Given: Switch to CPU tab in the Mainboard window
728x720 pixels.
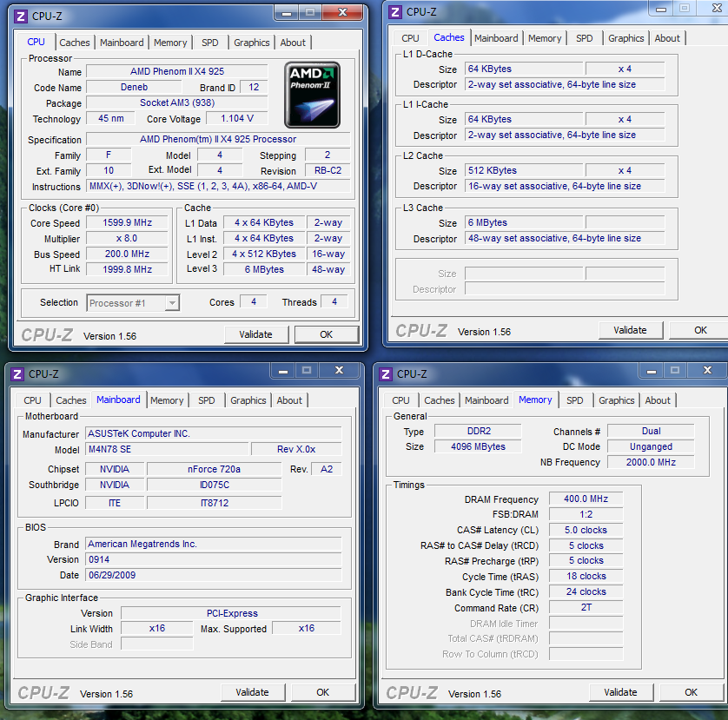Looking at the screenshot, I should pos(32,400).
